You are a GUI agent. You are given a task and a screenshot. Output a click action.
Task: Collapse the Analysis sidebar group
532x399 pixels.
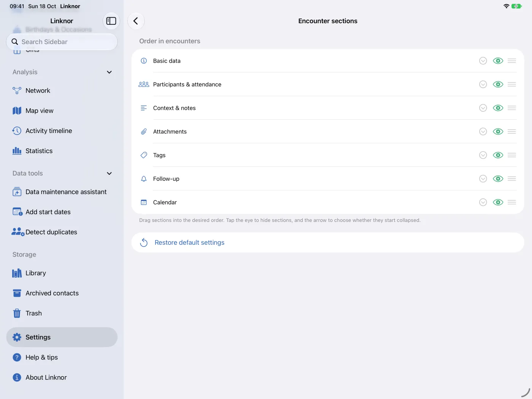click(109, 72)
